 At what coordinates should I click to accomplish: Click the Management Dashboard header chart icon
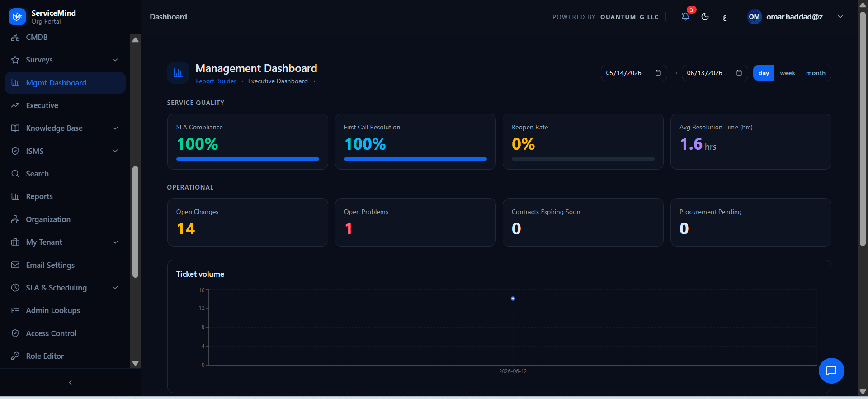pos(178,73)
